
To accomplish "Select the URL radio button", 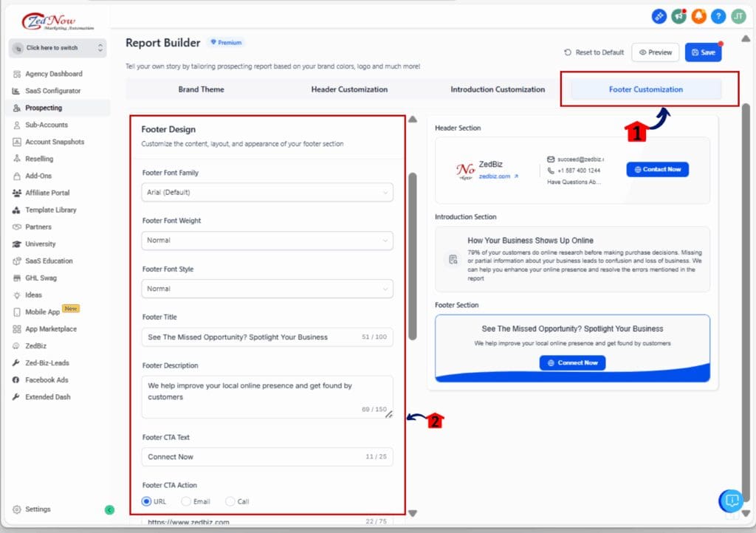I will coord(145,501).
